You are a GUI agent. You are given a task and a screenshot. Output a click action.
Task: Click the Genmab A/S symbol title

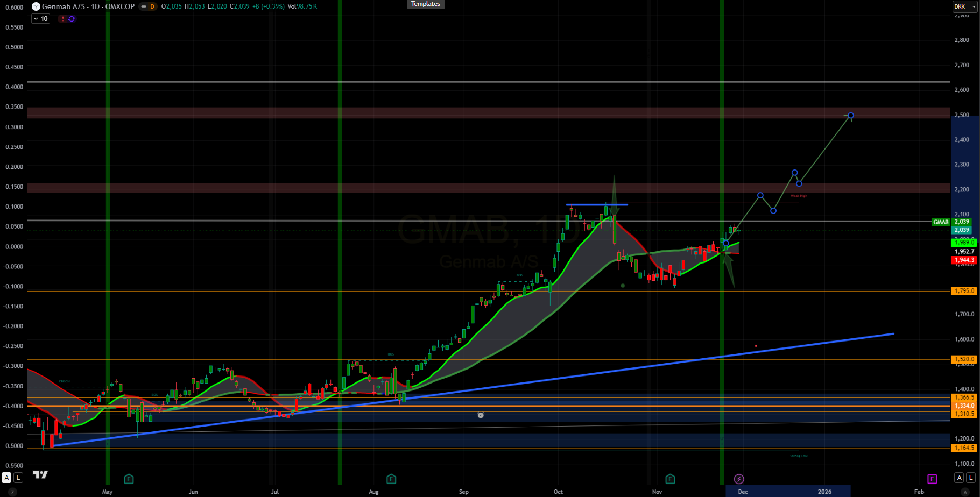88,6
